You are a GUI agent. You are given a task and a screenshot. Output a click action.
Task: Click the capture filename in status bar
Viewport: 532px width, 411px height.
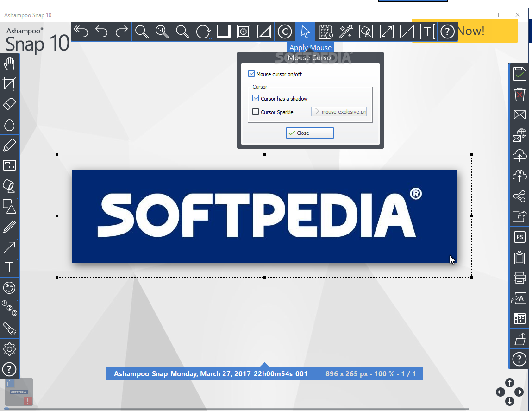click(x=213, y=373)
